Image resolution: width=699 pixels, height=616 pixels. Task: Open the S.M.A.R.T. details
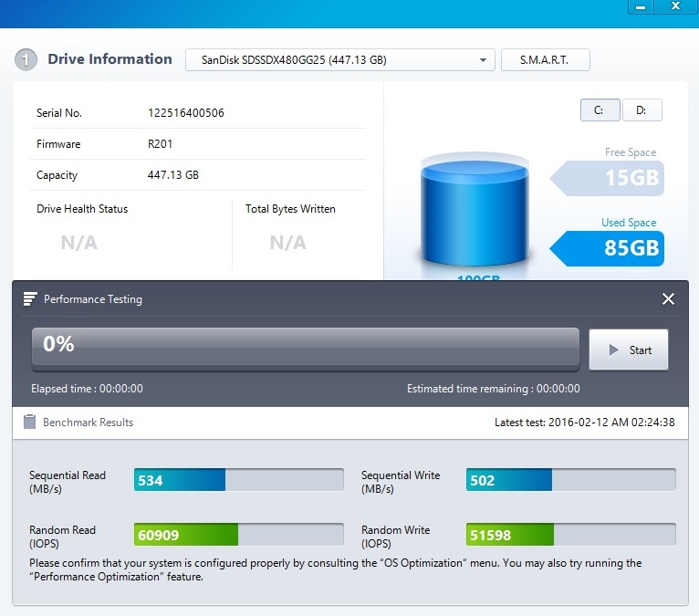pos(545,60)
